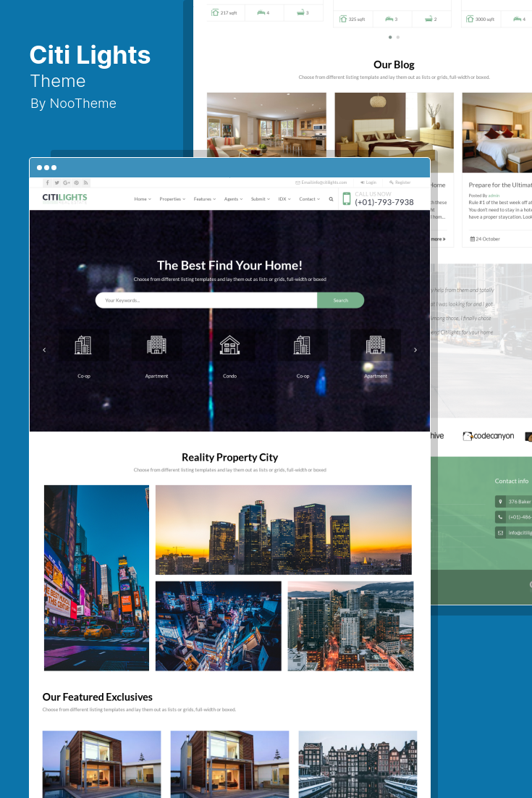Click the map pin icon under Contact info
532x798 pixels.
(500, 501)
